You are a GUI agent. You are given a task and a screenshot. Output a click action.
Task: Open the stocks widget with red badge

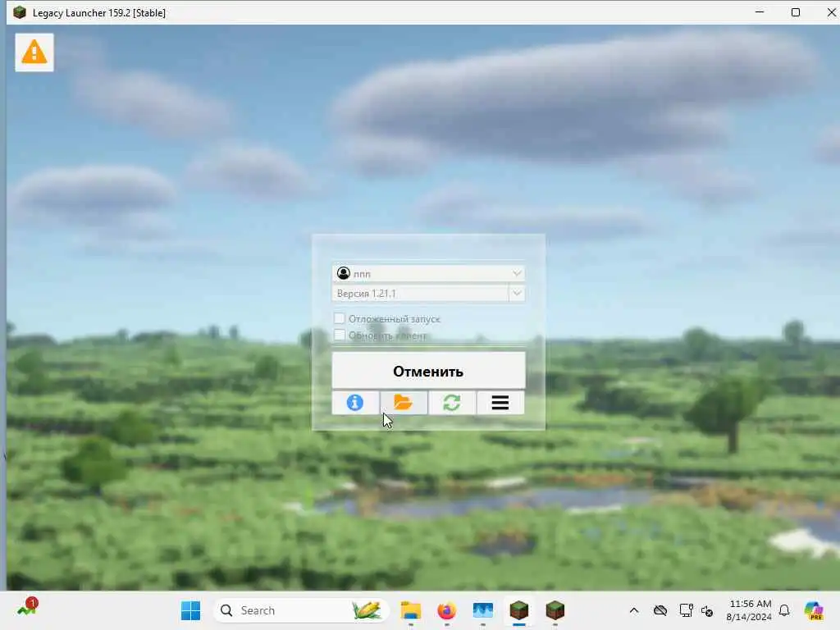(x=27, y=608)
